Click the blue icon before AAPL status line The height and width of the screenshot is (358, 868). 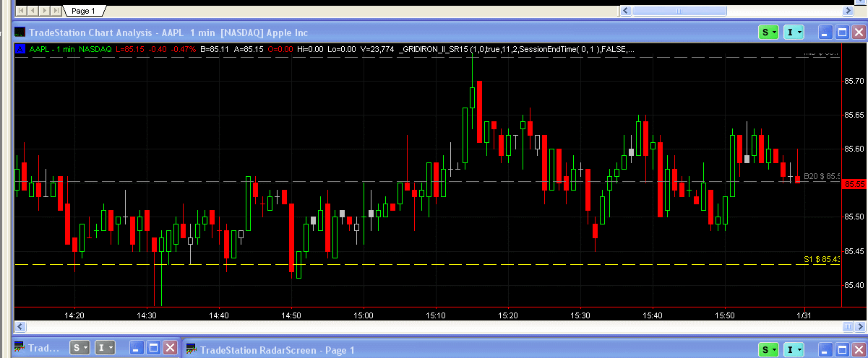[x=20, y=49]
